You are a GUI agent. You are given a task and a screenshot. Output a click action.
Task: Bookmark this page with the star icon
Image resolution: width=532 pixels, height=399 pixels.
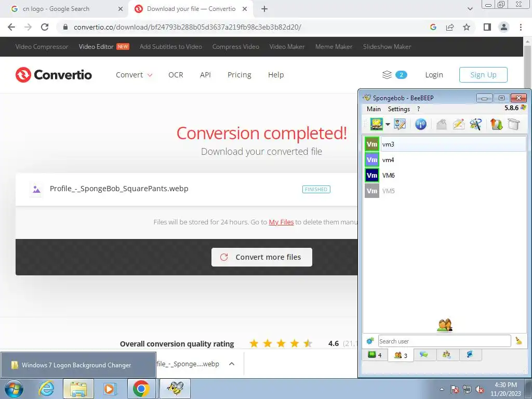467,27
